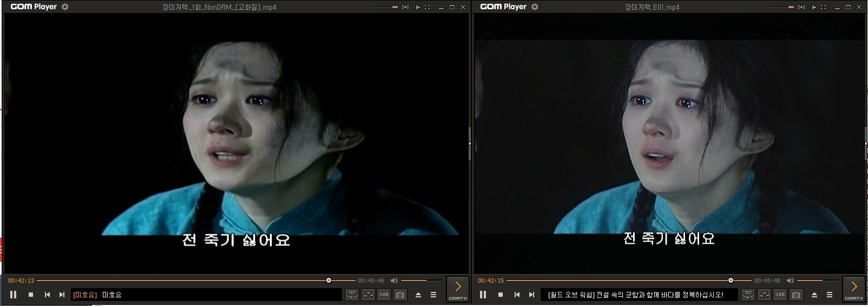Open 360° video mode in right player
Viewport: 868px width, 306px height.
(748, 295)
